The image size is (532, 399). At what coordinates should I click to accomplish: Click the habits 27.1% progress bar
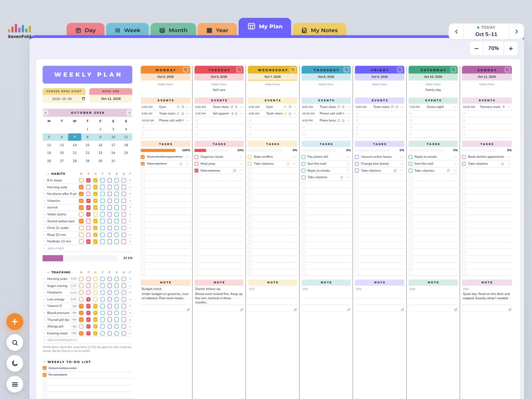[x=80, y=258]
